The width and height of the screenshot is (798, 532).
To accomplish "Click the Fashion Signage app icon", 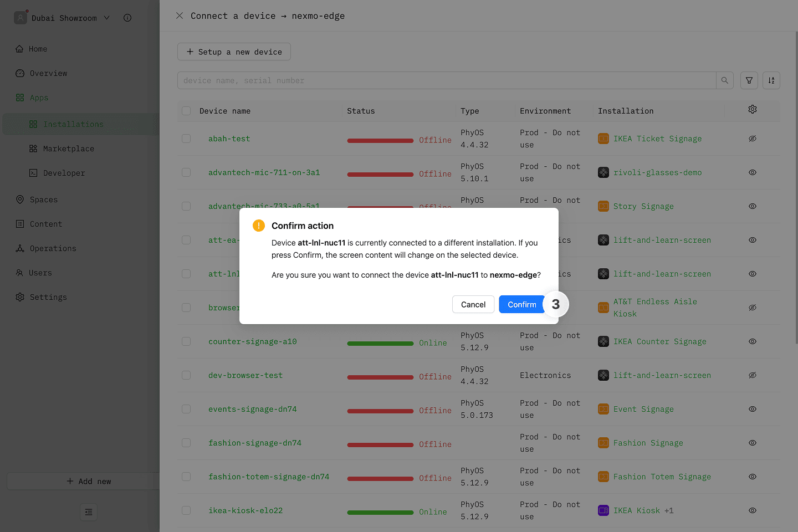I will [603, 443].
